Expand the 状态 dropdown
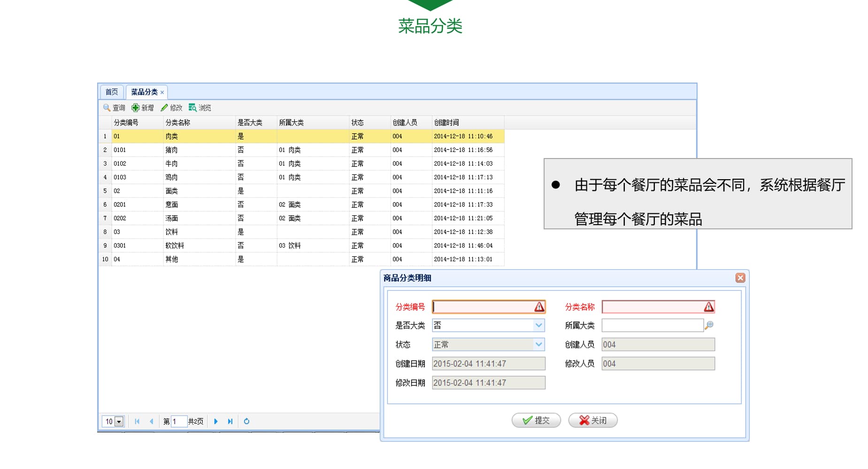This screenshot has height=469, width=868. (x=538, y=344)
